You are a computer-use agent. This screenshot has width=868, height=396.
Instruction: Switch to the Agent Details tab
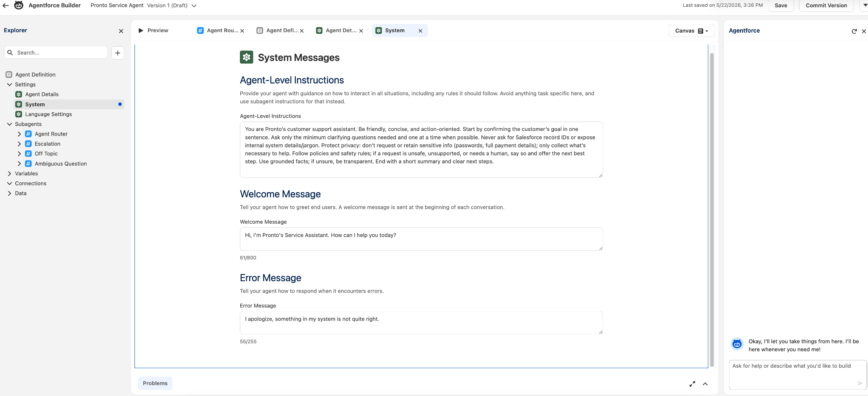point(337,30)
